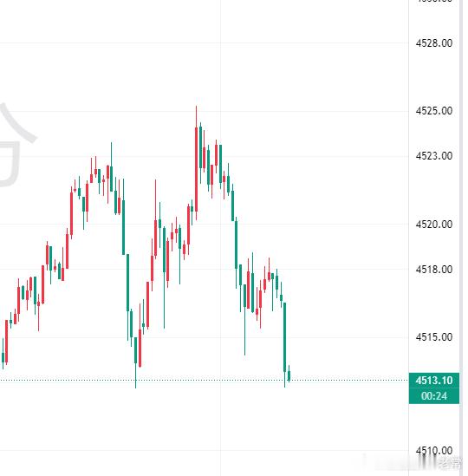Click the 4510.00 price axis label
Image resolution: width=468 pixels, height=476 pixels.
click(434, 451)
